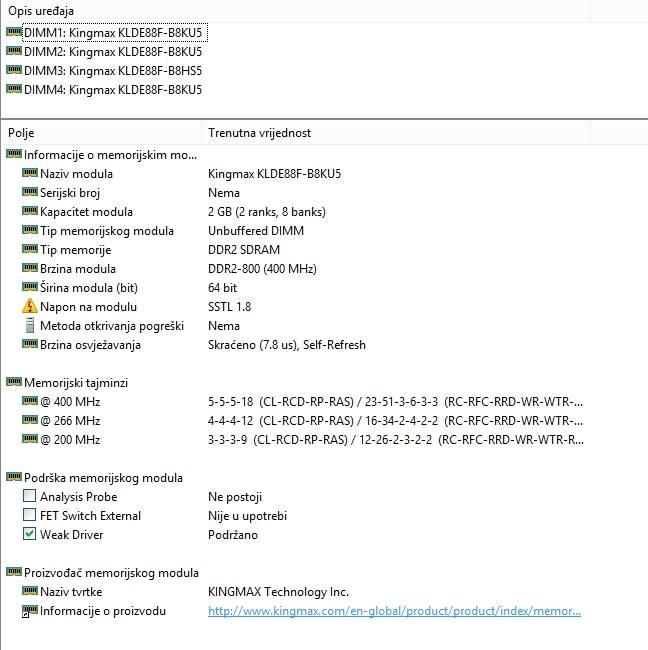648x650 pixels.
Task: Toggle the FET Switch External checkbox
Action: (29, 515)
